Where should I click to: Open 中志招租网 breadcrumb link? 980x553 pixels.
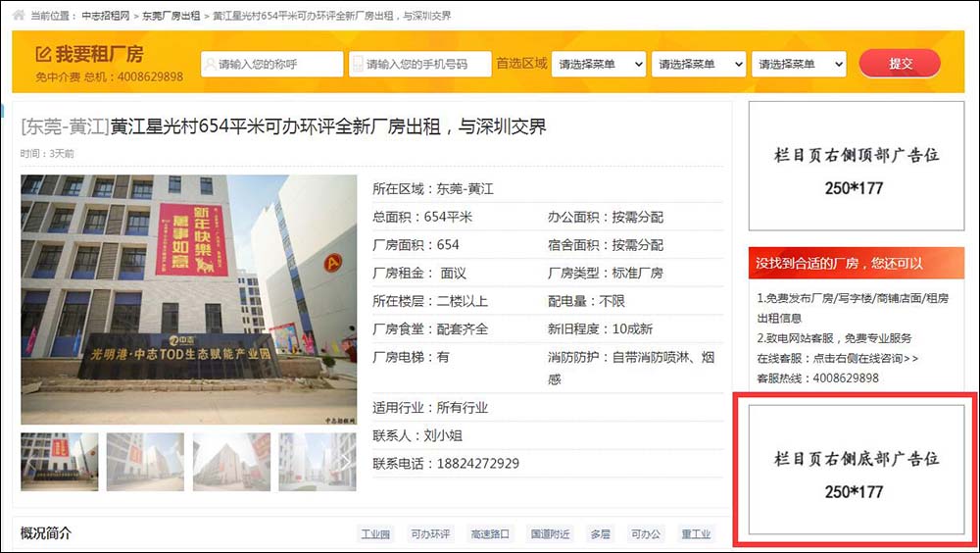tap(106, 16)
